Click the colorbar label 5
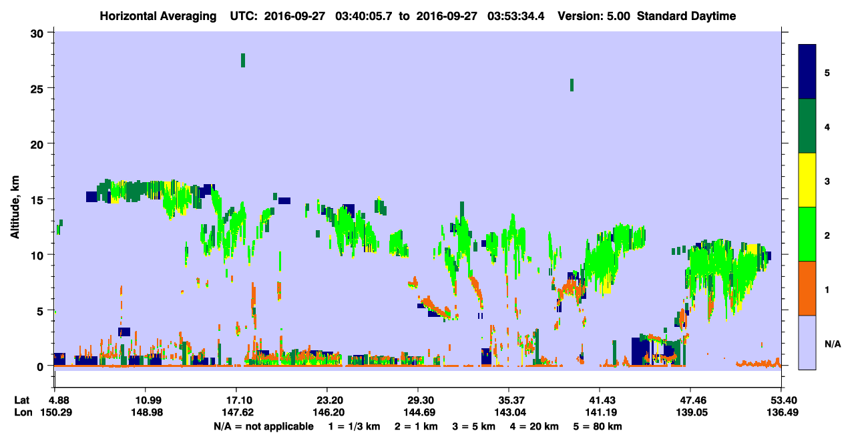 (827, 72)
